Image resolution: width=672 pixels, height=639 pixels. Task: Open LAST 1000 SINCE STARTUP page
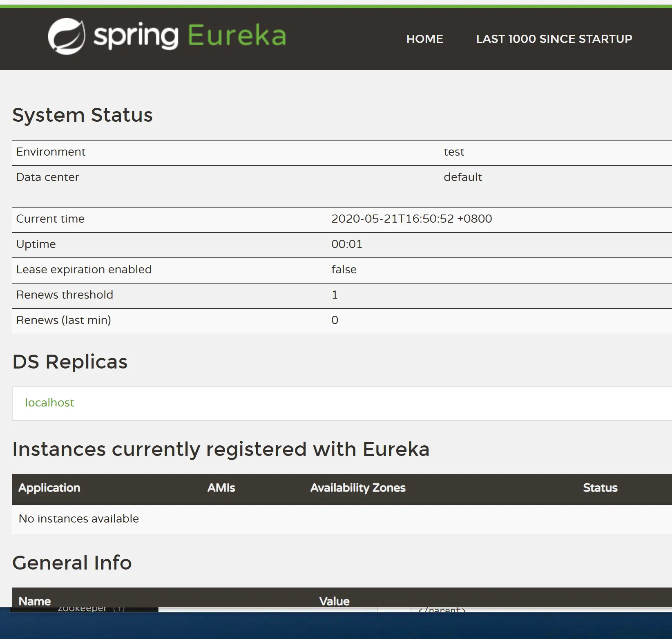point(554,39)
